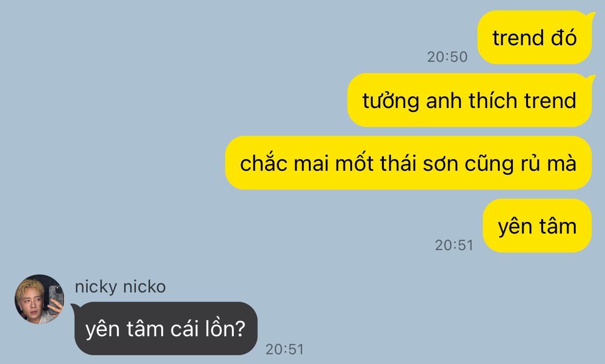Click the word 'thích' in the second message

[x=493, y=101]
